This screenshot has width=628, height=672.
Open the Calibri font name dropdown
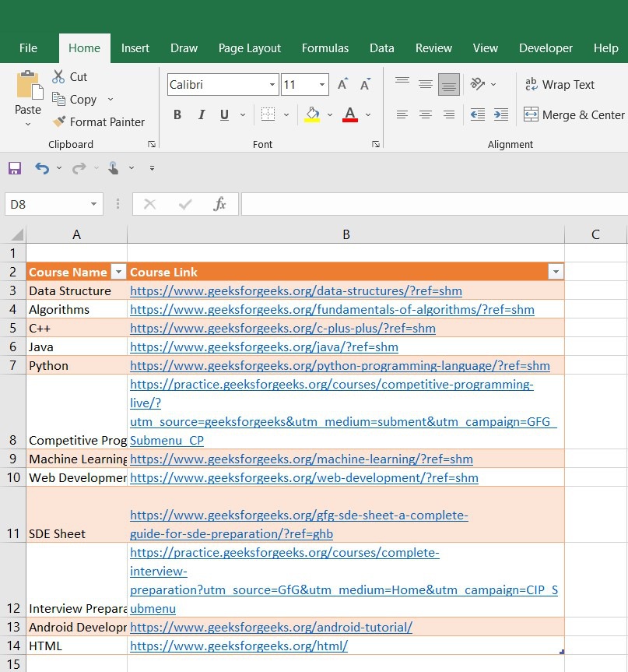click(x=272, y=85)
